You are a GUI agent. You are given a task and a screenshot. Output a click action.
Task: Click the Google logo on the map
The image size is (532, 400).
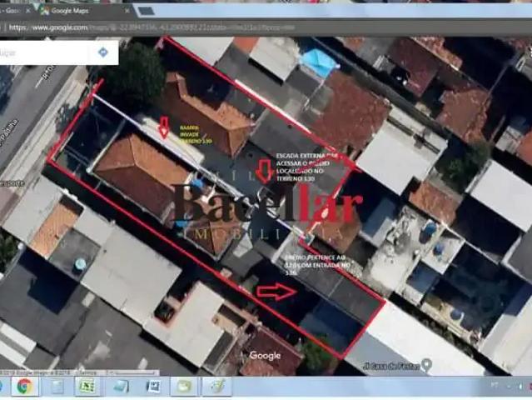[x=265, y=356]
